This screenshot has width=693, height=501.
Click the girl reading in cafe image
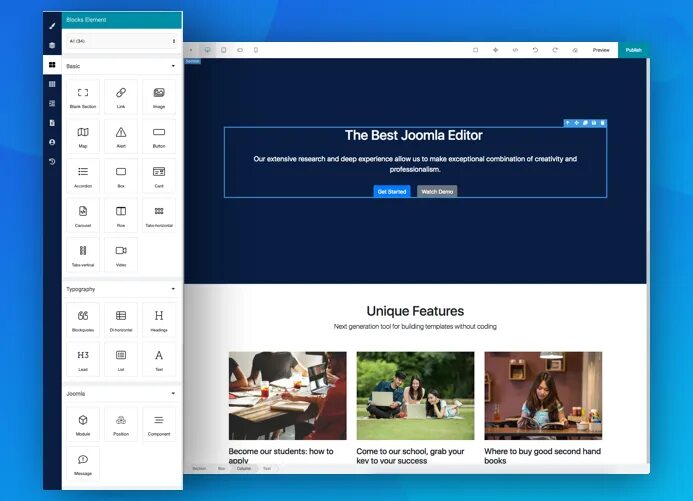pos(543,396)
